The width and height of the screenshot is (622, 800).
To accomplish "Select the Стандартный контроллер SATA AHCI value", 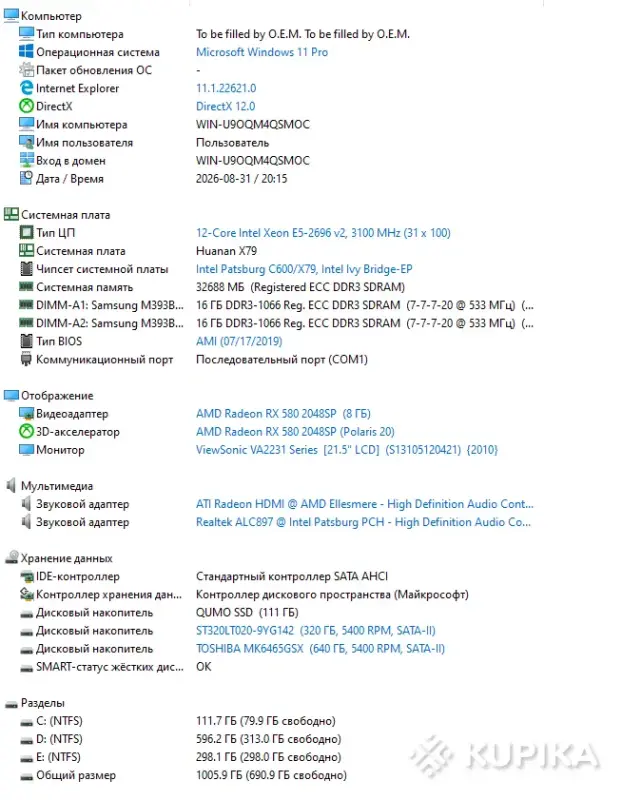I will (x=292, y=576).
